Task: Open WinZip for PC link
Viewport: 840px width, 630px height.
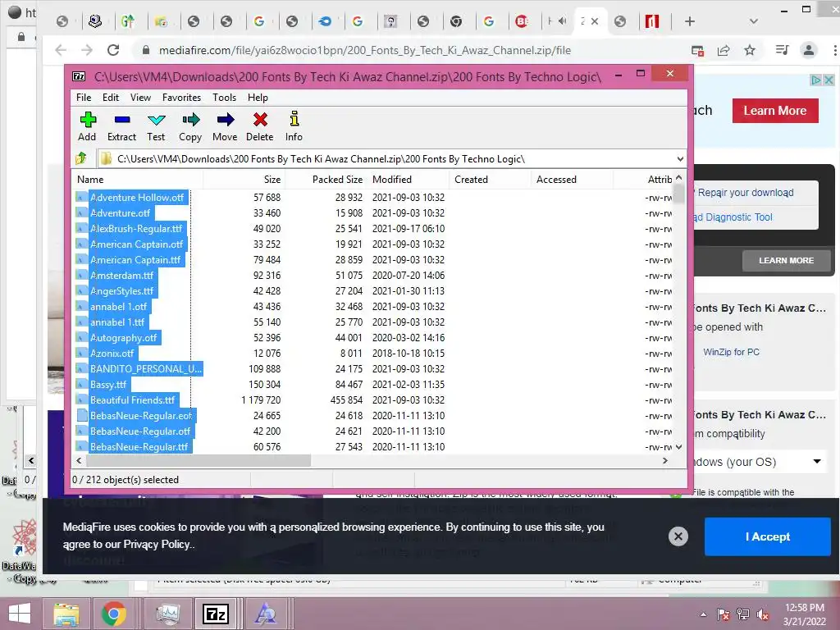Action: (x=731, y=352)
